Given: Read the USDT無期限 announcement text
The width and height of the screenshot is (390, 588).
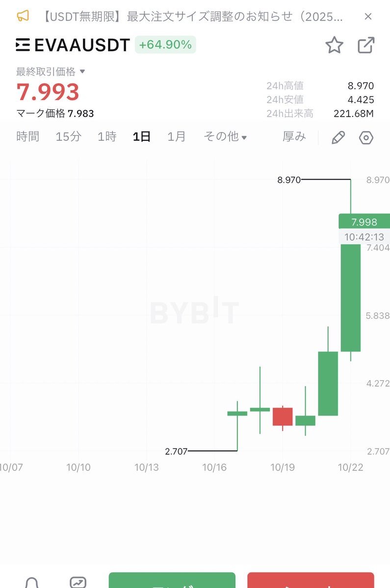Looking at the screenshot, I should (191, 17).
